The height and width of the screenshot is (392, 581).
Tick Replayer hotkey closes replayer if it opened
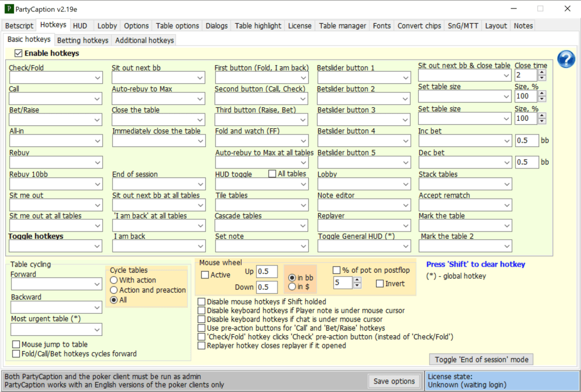(x=201, y=345)
